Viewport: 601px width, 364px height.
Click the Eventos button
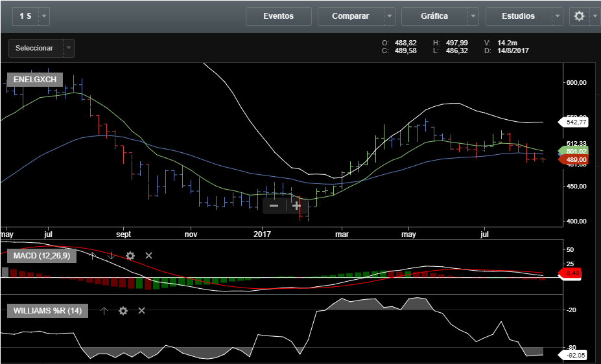278,16
